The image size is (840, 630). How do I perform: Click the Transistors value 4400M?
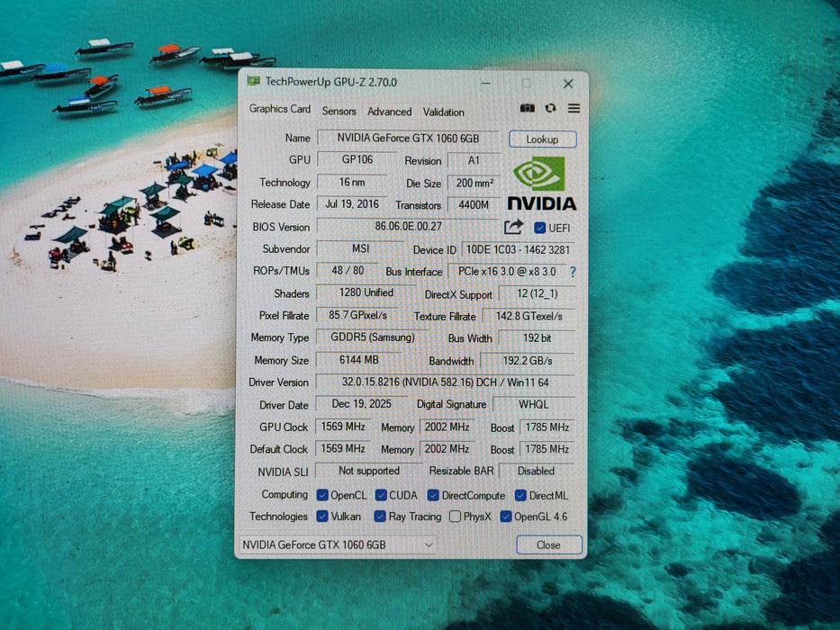(474, 204)
